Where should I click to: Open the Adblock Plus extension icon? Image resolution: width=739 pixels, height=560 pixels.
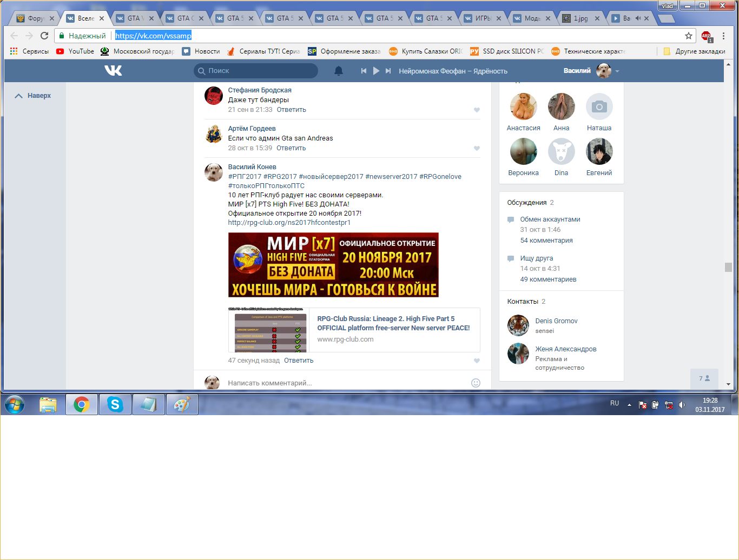[707, 36]
